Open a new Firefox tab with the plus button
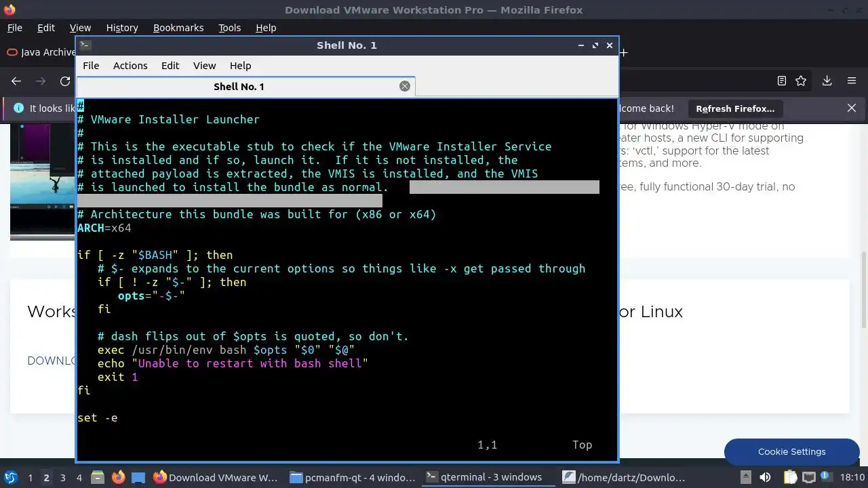Viewport: 868px width, 488px height. [x=623, y=52]
